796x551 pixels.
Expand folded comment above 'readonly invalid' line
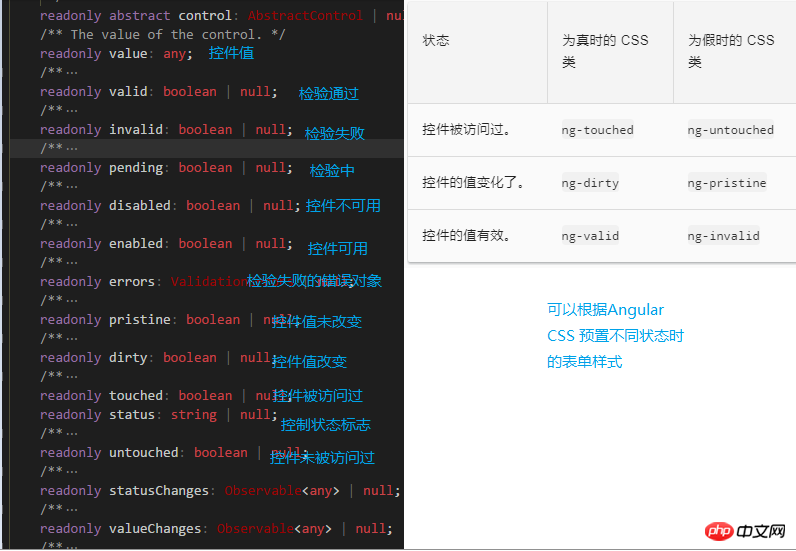click(x=72, y=110)
